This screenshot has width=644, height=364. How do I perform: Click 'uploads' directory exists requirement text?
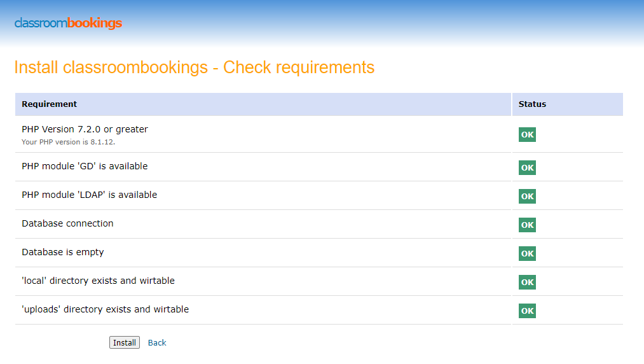(x=105, y=309)
